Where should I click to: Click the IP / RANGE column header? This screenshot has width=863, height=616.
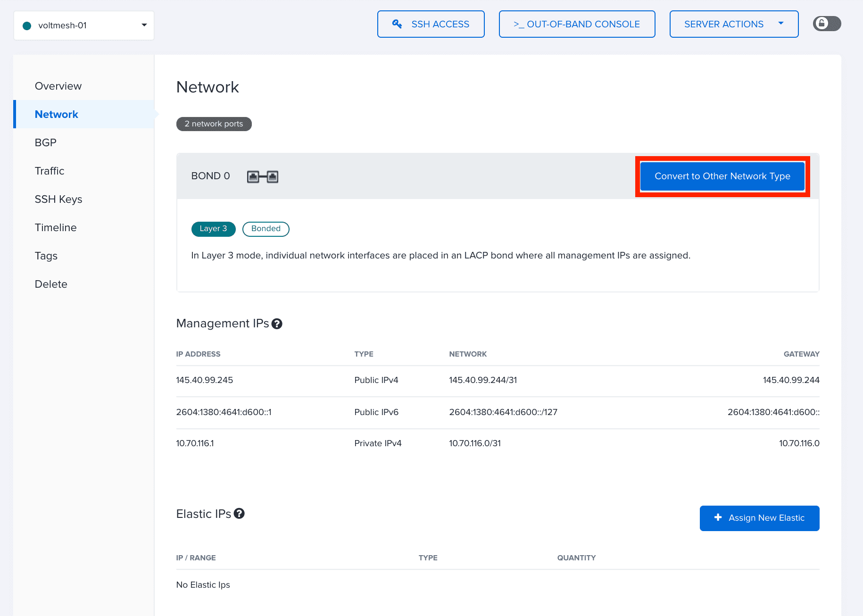click(x=196, y=558)
